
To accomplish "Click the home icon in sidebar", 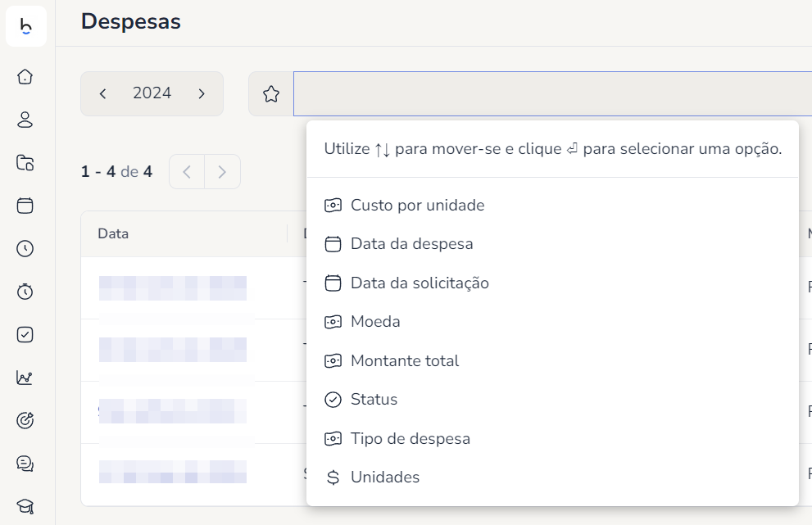I will point(25,77).
